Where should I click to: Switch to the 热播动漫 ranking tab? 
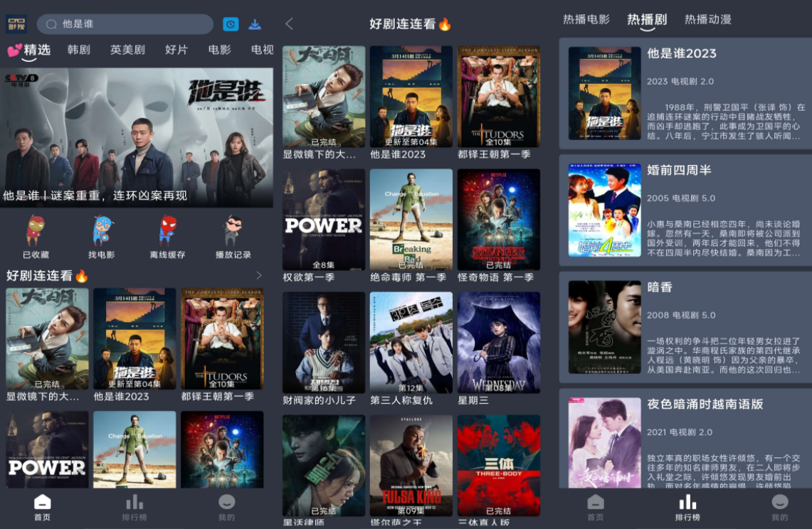[x=708, y=20]
